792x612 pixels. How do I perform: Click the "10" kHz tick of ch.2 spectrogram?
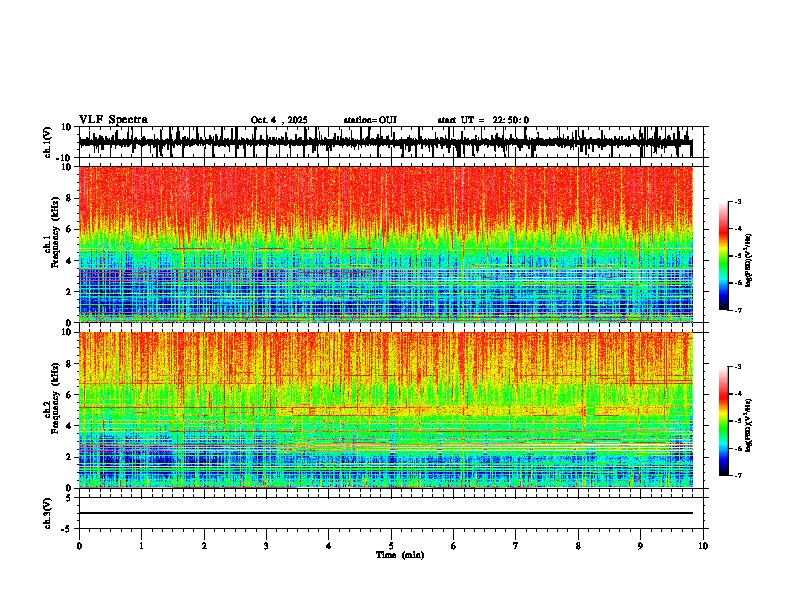coord(67,332)
